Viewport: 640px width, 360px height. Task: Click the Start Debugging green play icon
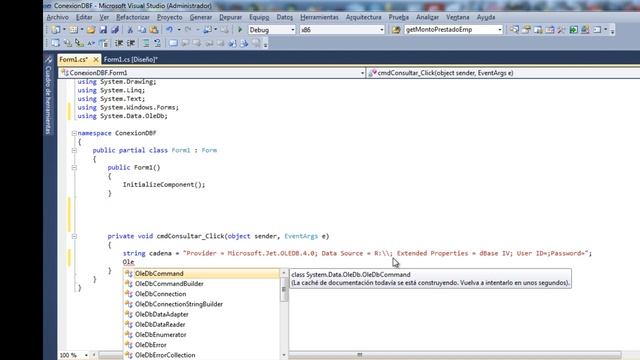pos(240,30)
